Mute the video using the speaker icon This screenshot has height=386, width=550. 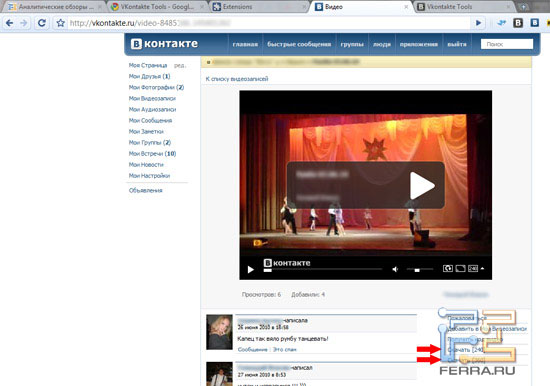click(x=395, y=269)
